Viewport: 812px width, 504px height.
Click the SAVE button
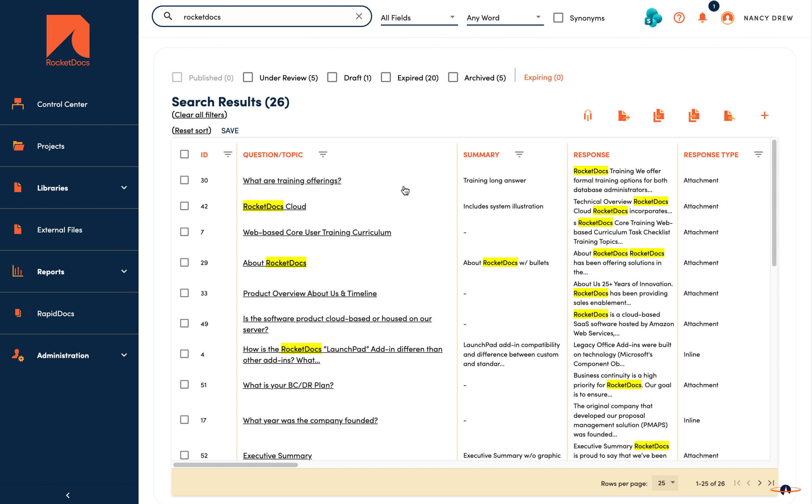[x=230, y=130]
